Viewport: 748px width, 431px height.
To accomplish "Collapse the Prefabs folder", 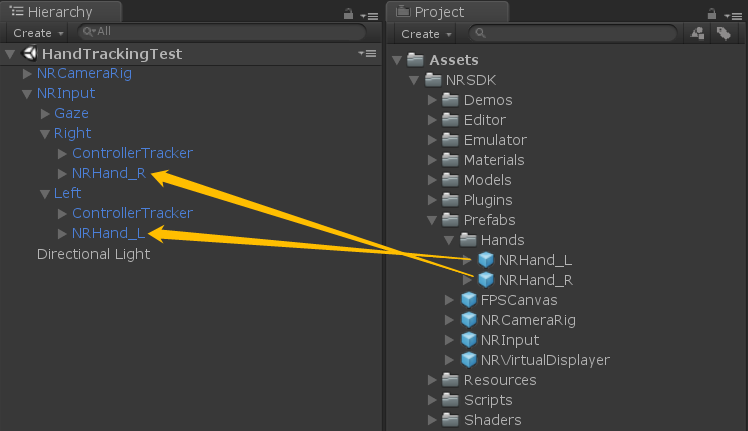I will pyautogui.click(x=433, y=220).
